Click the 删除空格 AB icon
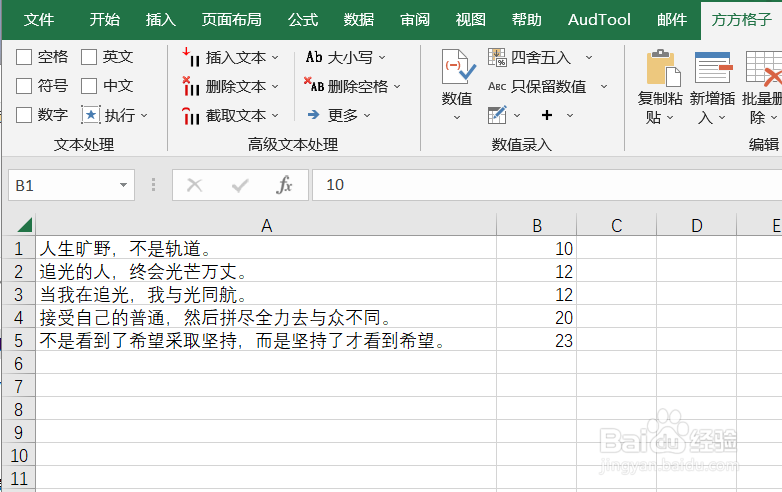782x492 pixels. pos(314,85)
